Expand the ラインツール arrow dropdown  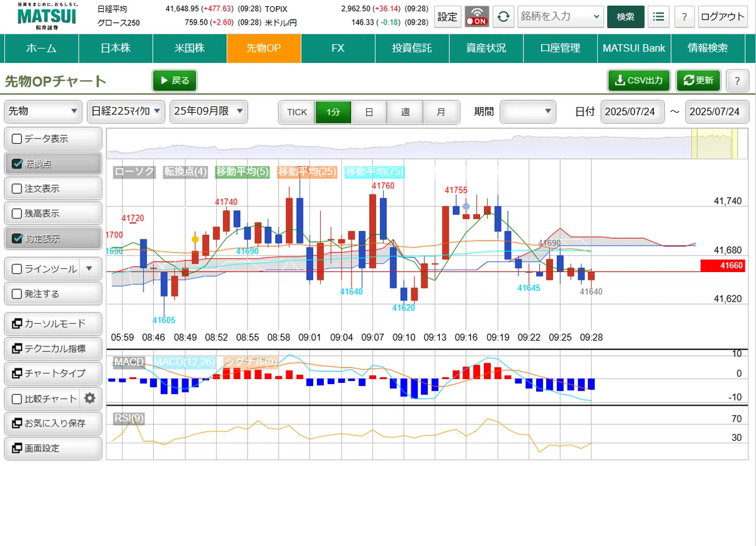(89, 269)
